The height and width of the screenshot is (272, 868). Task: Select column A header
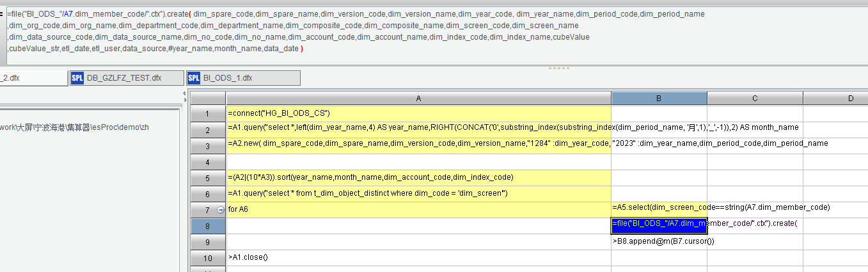pos(418,98)
